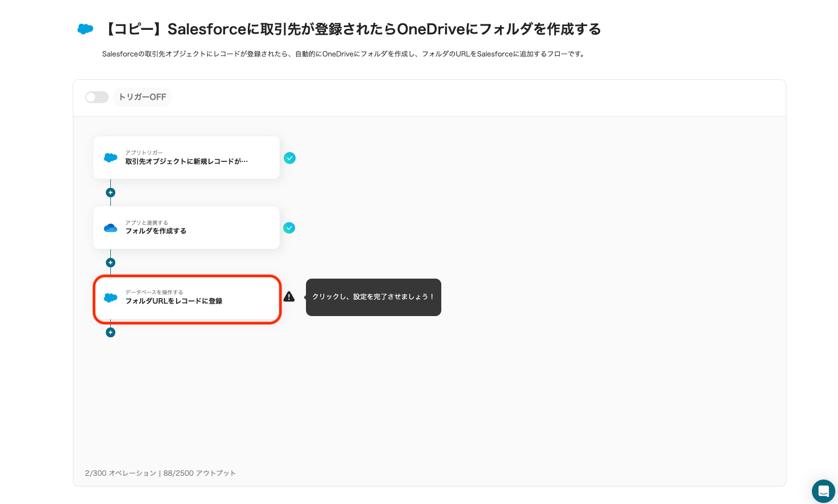
Task: Click the トリガーOFF label
Action: 142,97
